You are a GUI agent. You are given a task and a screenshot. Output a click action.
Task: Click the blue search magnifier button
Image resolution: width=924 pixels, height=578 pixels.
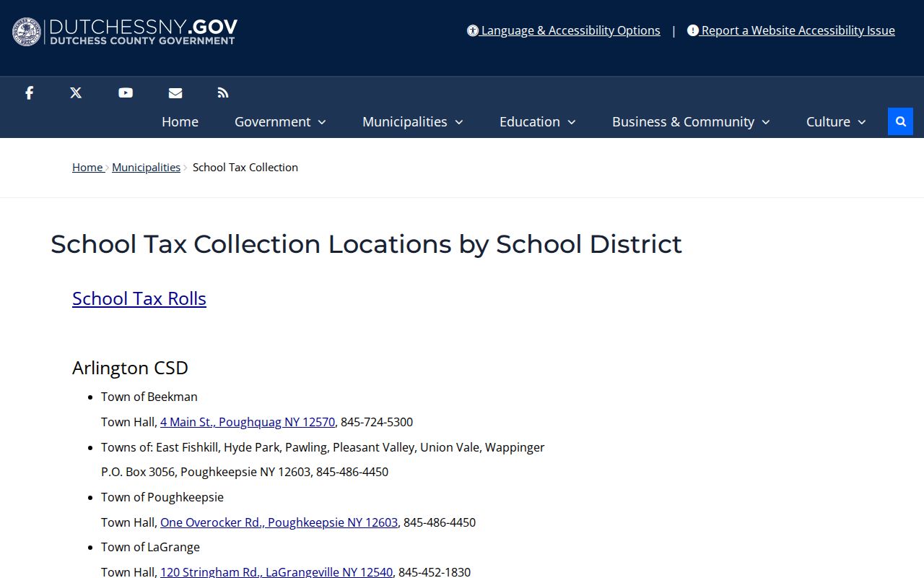(x=900, y=121)
